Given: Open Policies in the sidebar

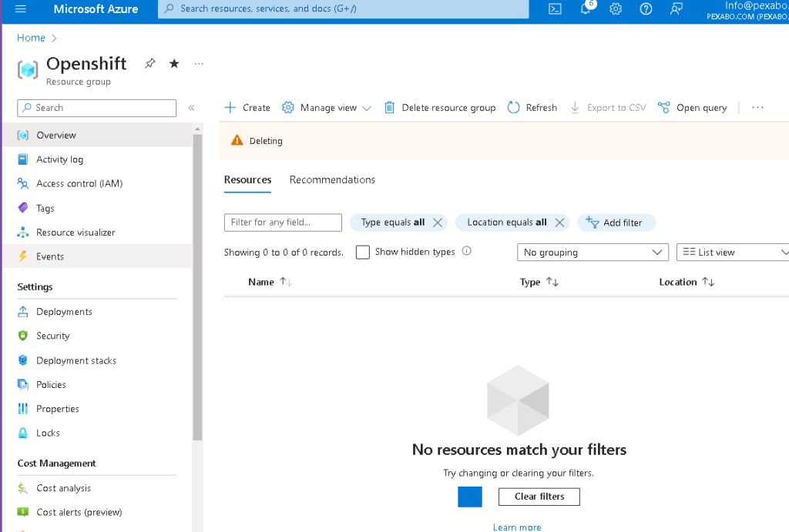Looking at the screenshot, I should (97, 385).
